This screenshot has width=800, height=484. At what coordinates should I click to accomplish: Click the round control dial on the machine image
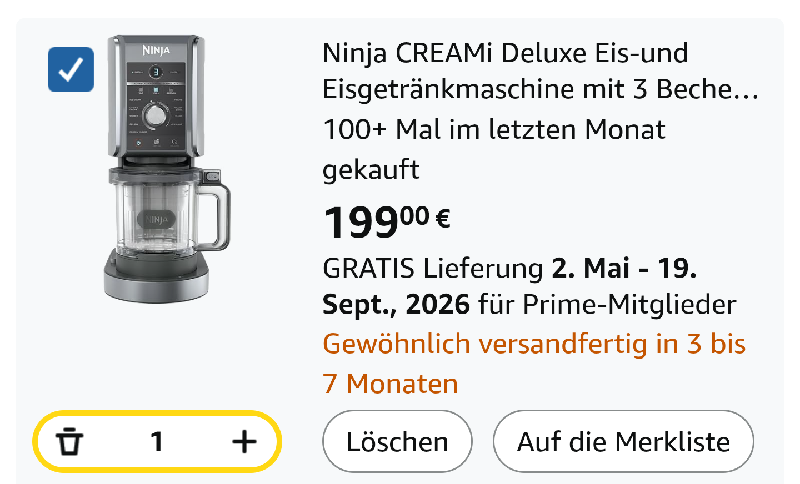tap(156, 116)
